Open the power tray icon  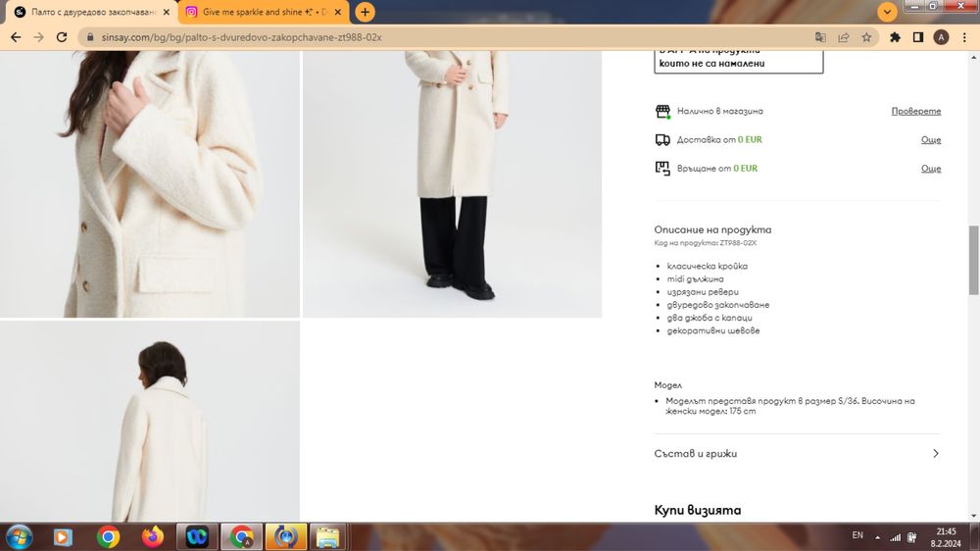(x=911, y=537)
